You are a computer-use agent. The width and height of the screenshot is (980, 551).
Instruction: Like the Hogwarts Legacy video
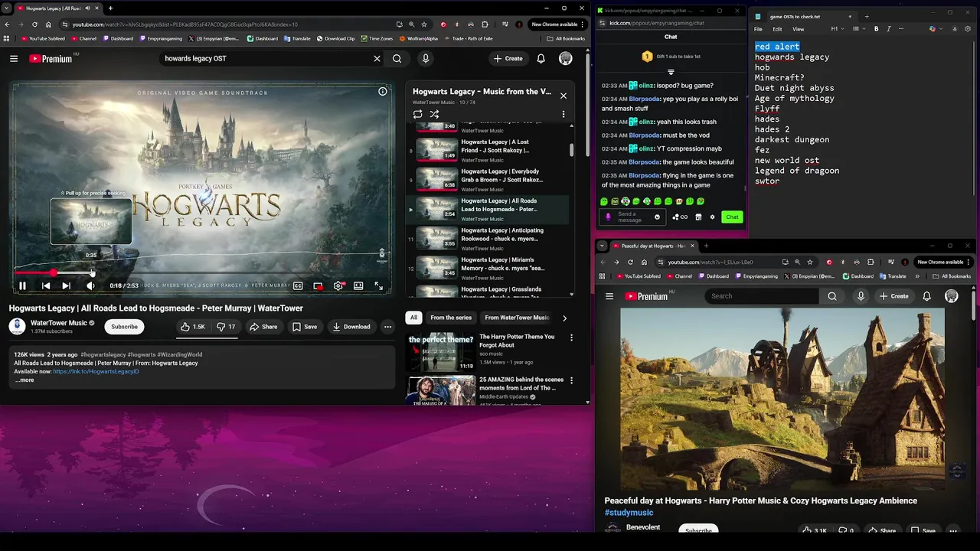pyautogui.click(x=193, y=327)
